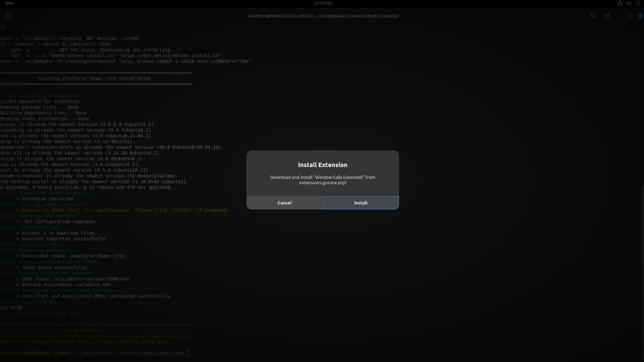Open Activities workspace indicator
The width and height of the screenshot is (644, 362).
point(11,3)
